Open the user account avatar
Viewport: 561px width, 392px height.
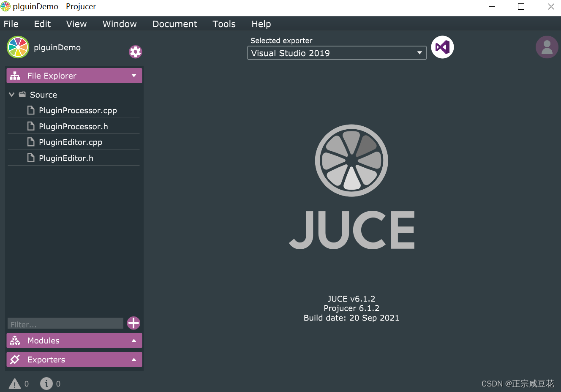click(547, 47)
